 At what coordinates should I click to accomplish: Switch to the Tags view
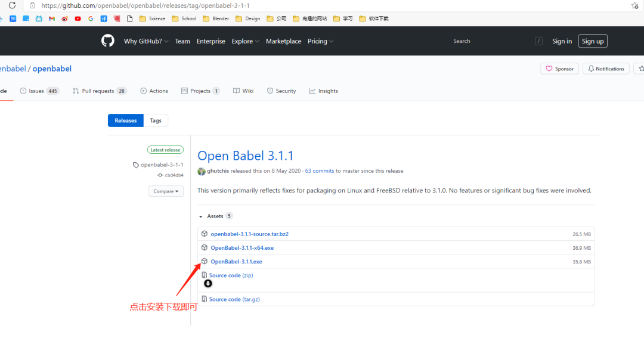click(156, 120)
